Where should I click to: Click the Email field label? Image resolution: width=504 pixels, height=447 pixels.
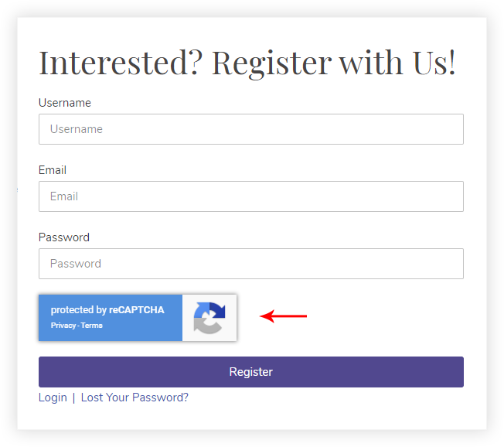pyautogui.click(x=53, y=170)
